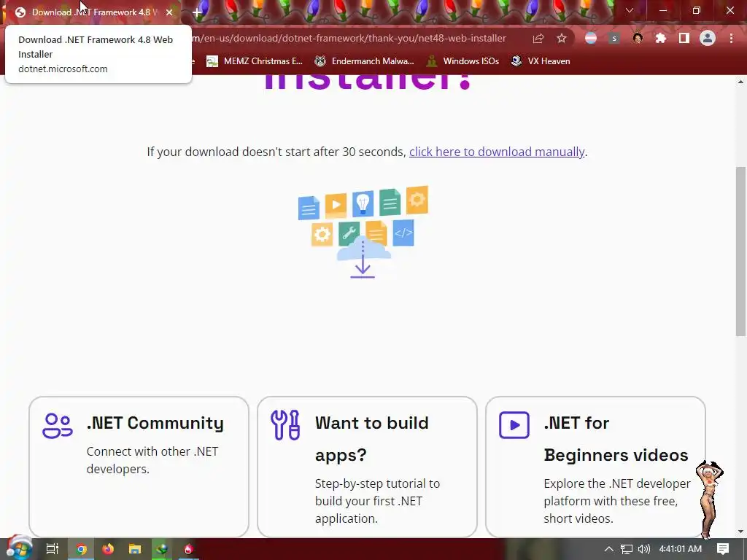Open the Endermanch Malwa... bookmark
Viewport: 747px width, 560px height.
(365, 61)
